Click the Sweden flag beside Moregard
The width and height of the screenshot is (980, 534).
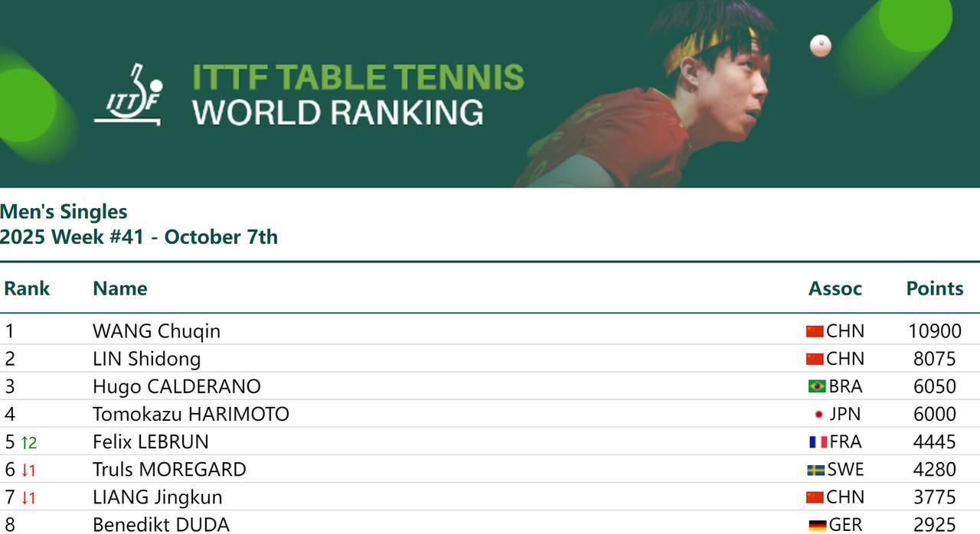click(815, 470)
